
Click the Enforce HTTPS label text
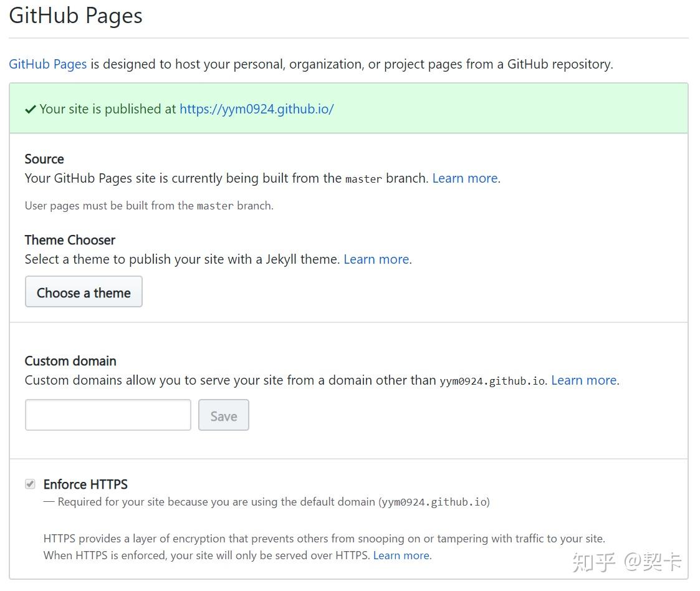tap(85, 484)
